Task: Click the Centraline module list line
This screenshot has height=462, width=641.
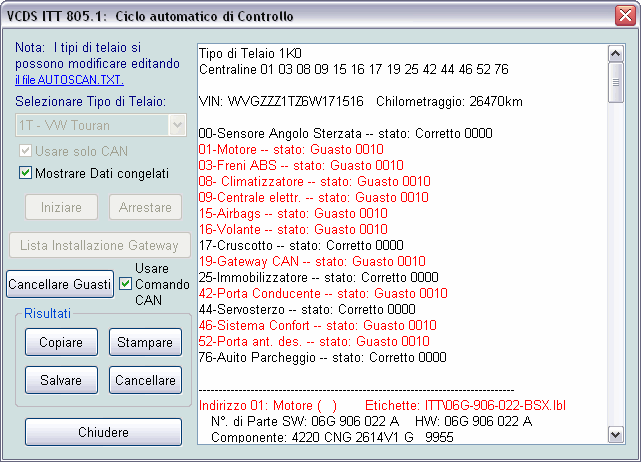Action: 354,69
